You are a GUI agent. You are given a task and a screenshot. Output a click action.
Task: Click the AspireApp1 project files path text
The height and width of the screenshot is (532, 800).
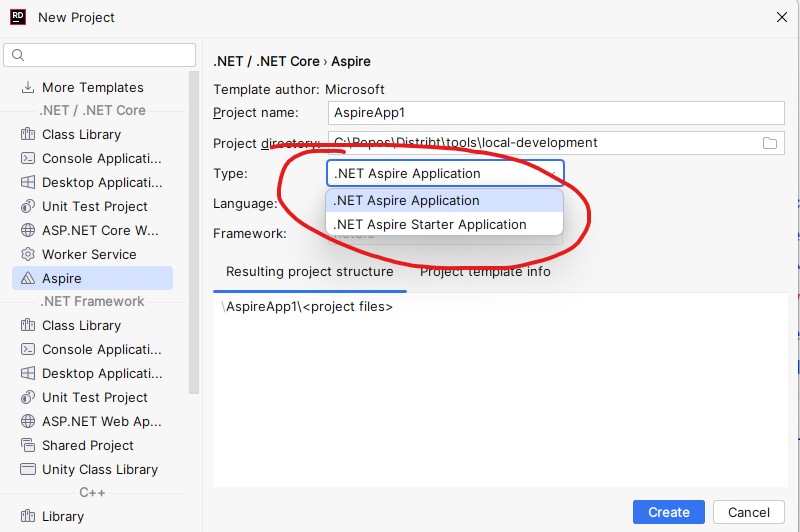(x=307, y=307)
